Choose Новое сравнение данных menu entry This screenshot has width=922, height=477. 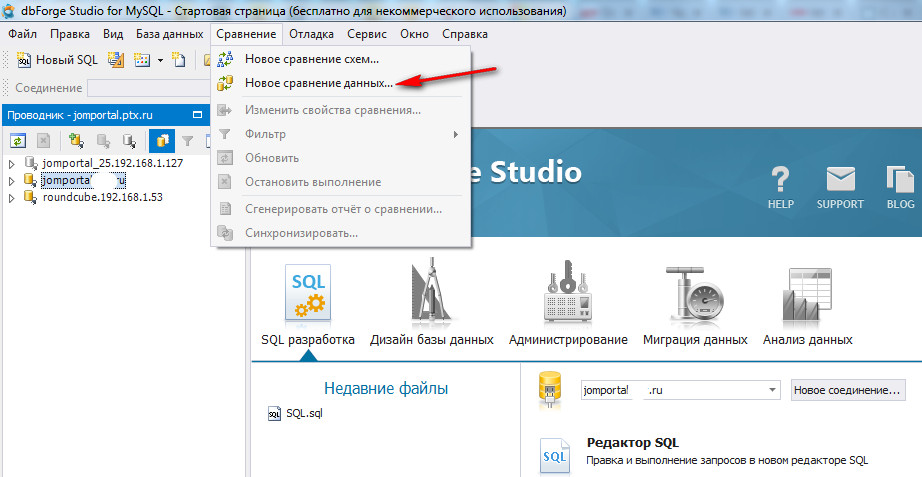(x=340, y=83)
